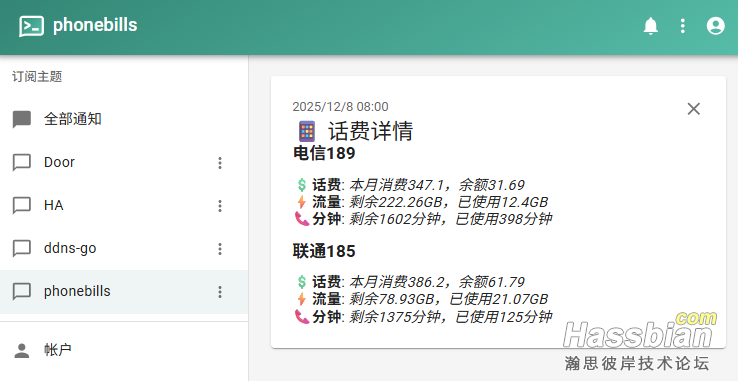Screen dimensions: 738x381
Task: Click the HA topic chat icon
Action: pyautogui.click(x=22, y=206)
